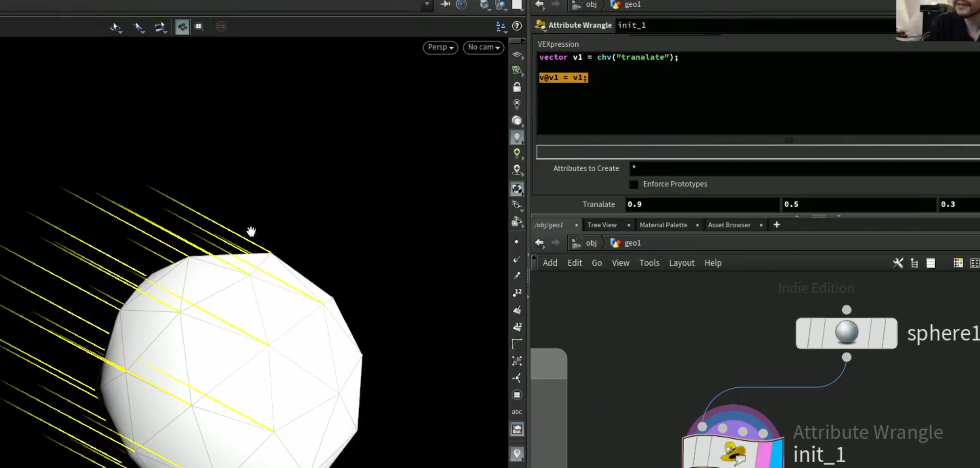The height and width of the screenshot is (468, 980).
Task: Click the Tranalate first value field 0.9
Action: tap(702, 204)
